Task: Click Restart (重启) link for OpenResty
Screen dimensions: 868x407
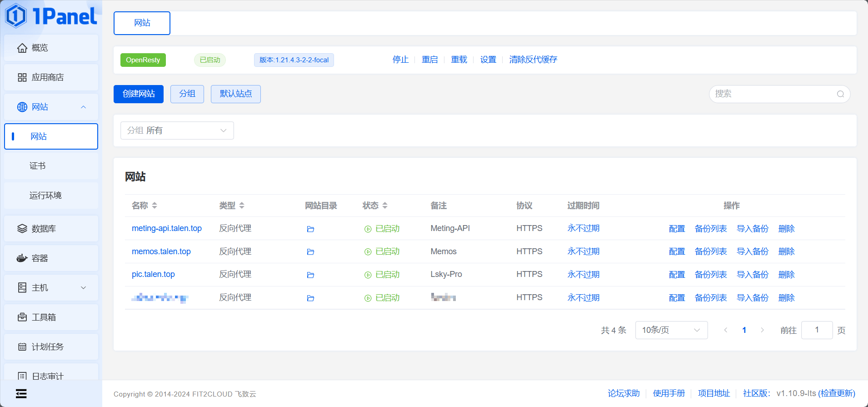Action: (429, 60)
